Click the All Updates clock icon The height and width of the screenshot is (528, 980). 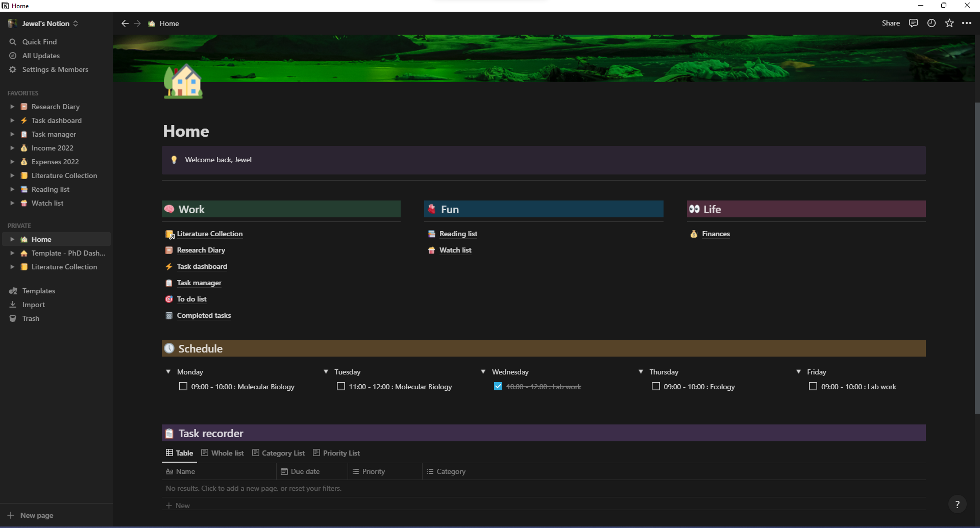coord(13,56)
